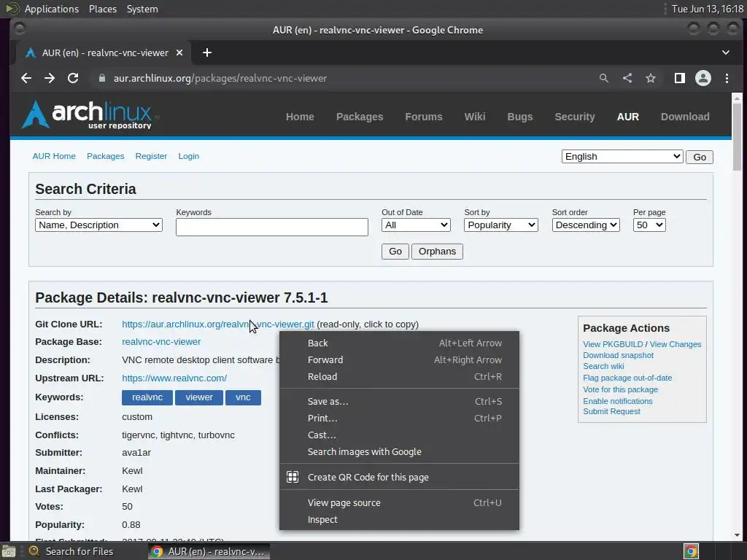
Task: Open the Download nav link
Action: tap(684, 117)
